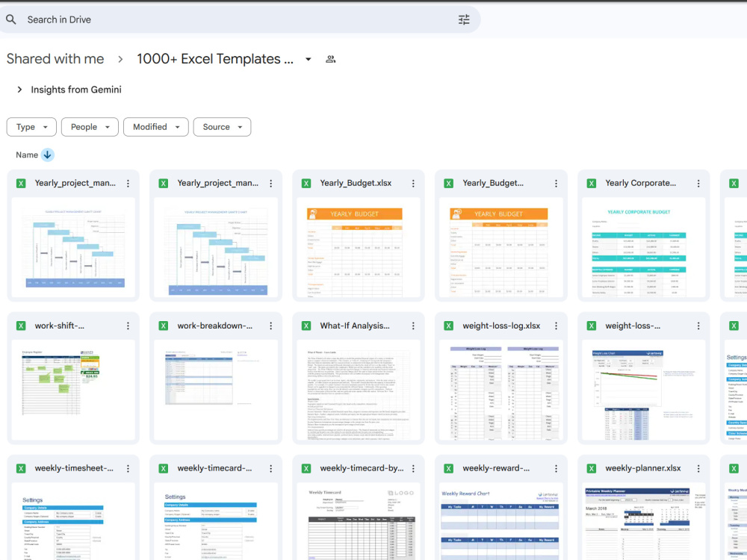Reverse sort direction arrow next to Name
The width and height of the screenshot is (747, 560).
[x=47, y=155]
